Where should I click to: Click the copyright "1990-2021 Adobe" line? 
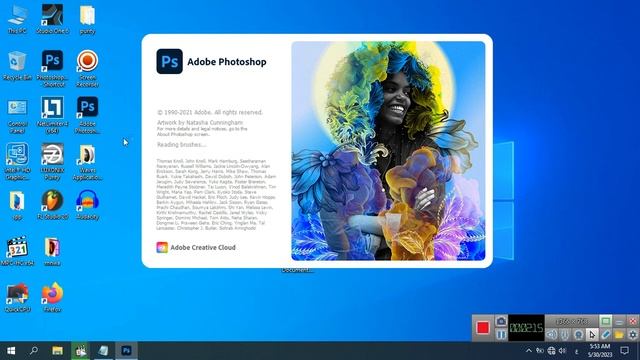(210, 112)
